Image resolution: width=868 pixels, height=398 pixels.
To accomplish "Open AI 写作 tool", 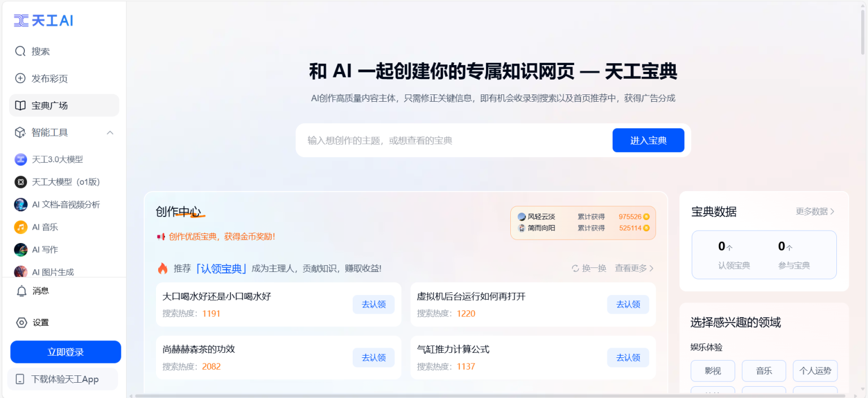I will [45, 250].
